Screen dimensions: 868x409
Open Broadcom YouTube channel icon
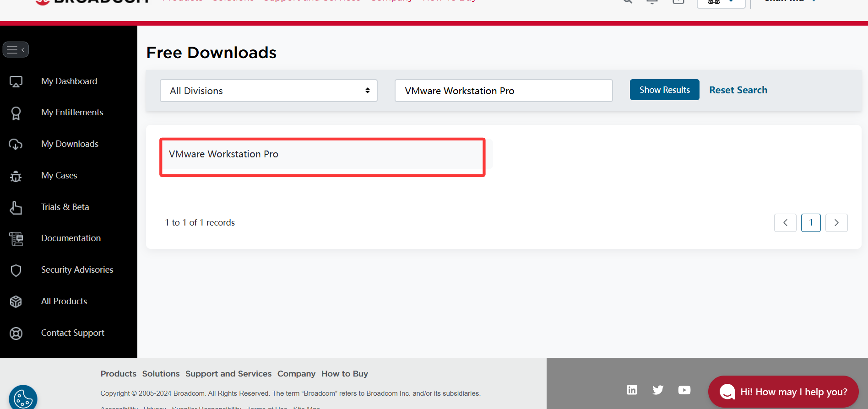point(684,390)
